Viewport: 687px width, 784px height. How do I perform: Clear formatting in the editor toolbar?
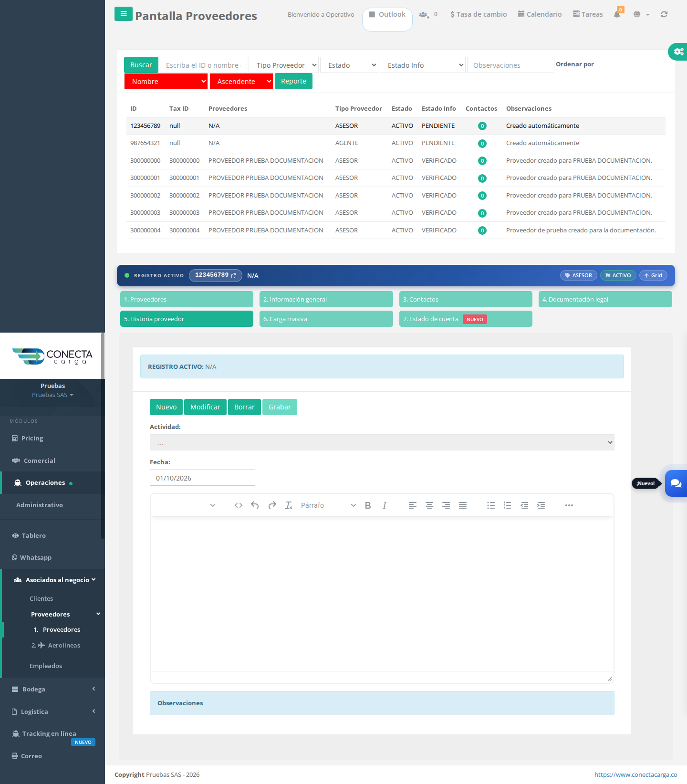pyautogui.click(x=289, y=505)
